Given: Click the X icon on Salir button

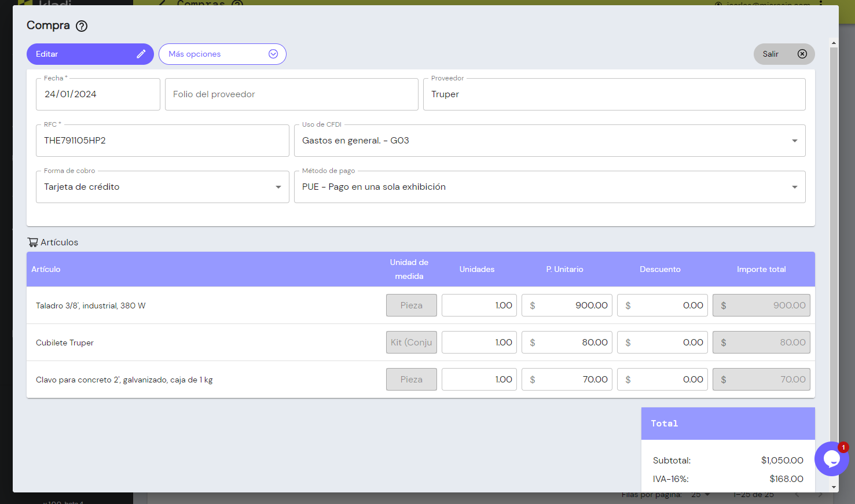Looking at the screenshot, I should click(x=802, y=54).
